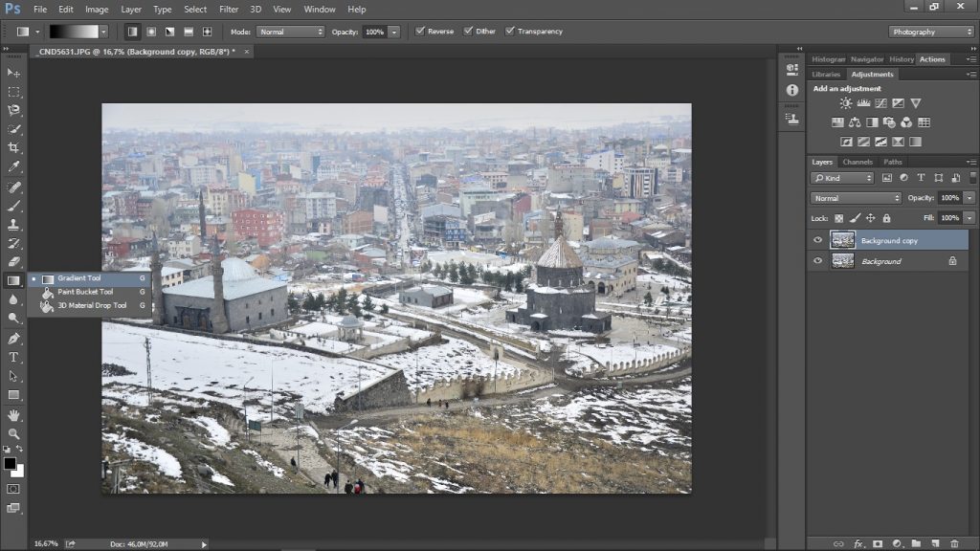Click the radial gradient style icon
The height and width of the screenshot is (551, 980).
tap(151, 32)
